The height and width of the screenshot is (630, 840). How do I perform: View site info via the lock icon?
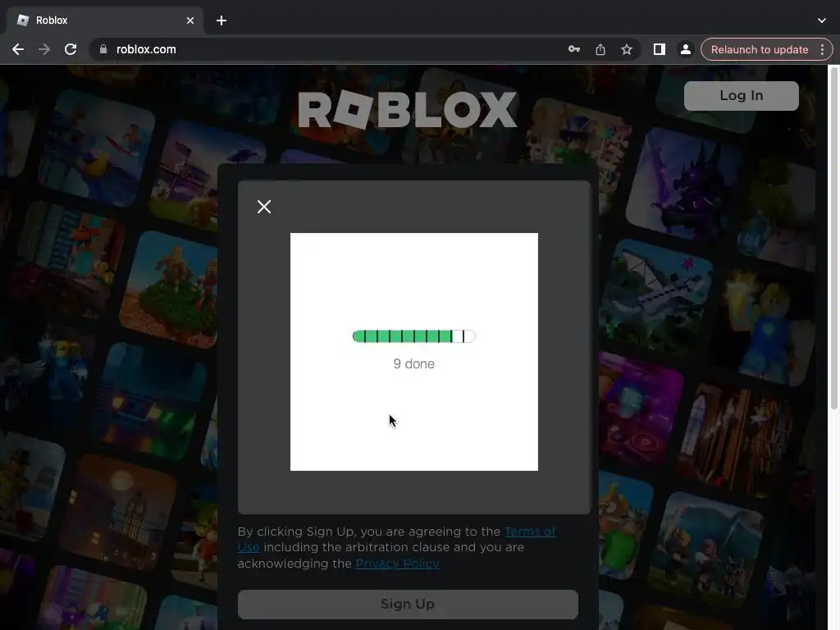(103, 49)
